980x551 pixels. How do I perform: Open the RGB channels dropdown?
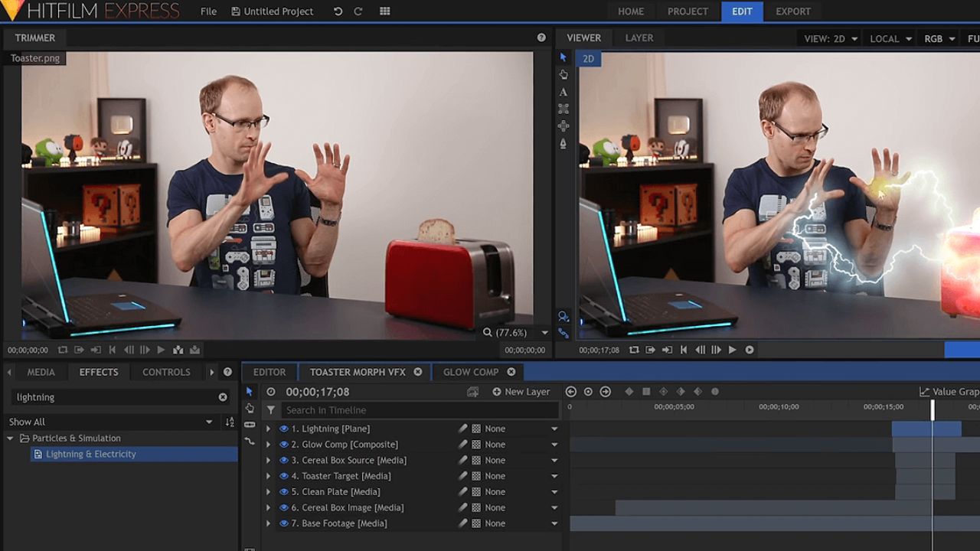[940, 38]
